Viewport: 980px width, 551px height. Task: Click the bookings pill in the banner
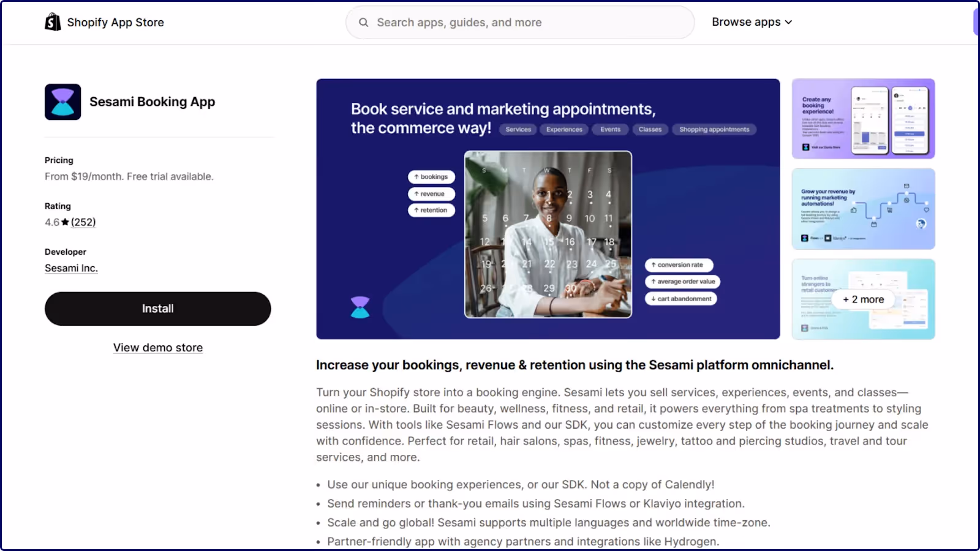point(431,177)
